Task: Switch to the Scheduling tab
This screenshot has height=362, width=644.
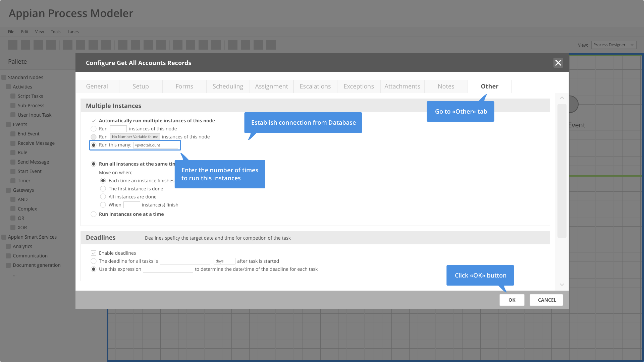Action: pos(228,86)
